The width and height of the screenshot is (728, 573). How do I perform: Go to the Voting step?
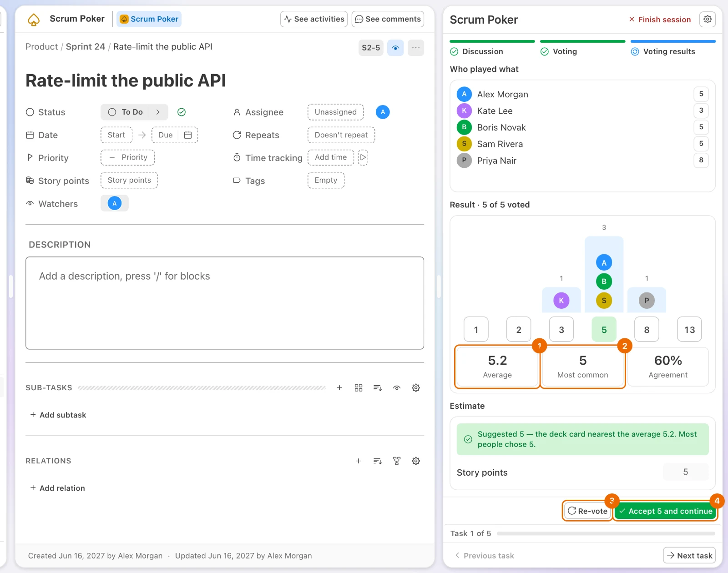pyautogui.click(x=582, y=48)
